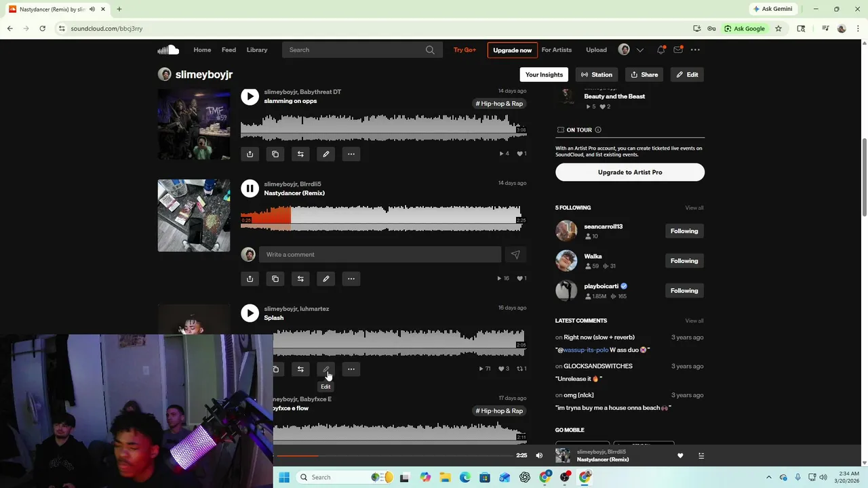The image size is (868, 488).
Task: Click the Upgrade now button
Action: pyautogui.click(x=512, y=50)
